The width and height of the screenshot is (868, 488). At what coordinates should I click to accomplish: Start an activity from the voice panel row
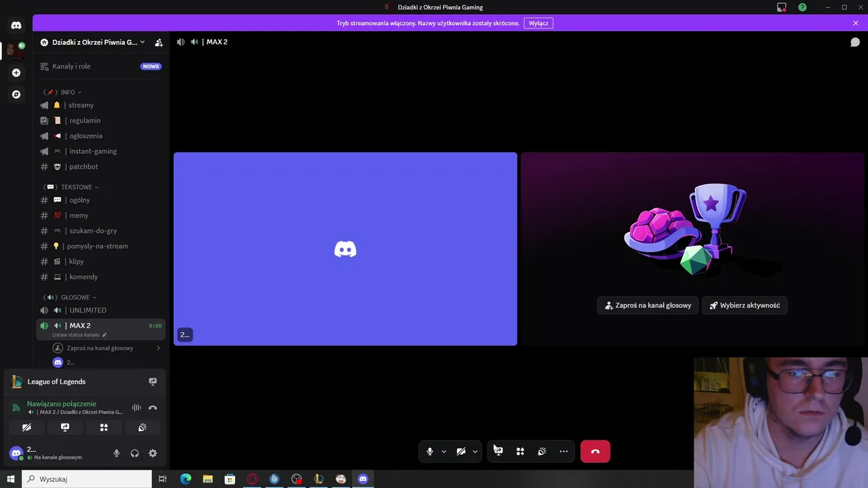[x=104, y=428]
